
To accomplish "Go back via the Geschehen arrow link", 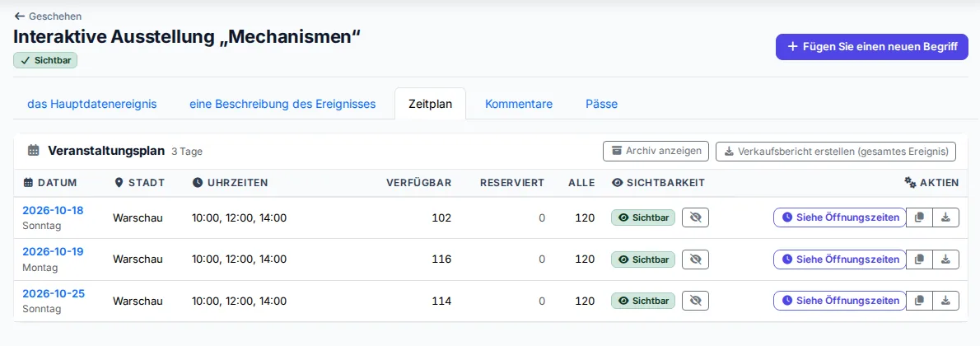I will tap(48, 16).
